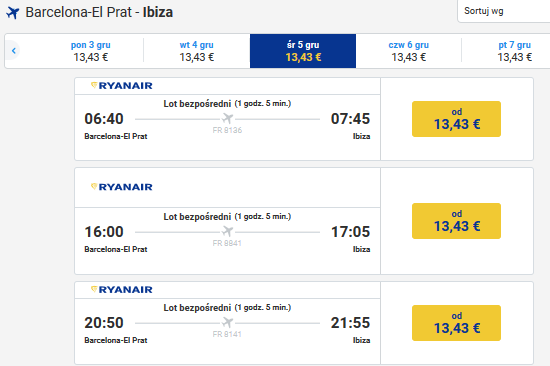
Task: Click Ryanair logo on 20:50 flight
Action: pyautogui.click(x=121, y=290)
